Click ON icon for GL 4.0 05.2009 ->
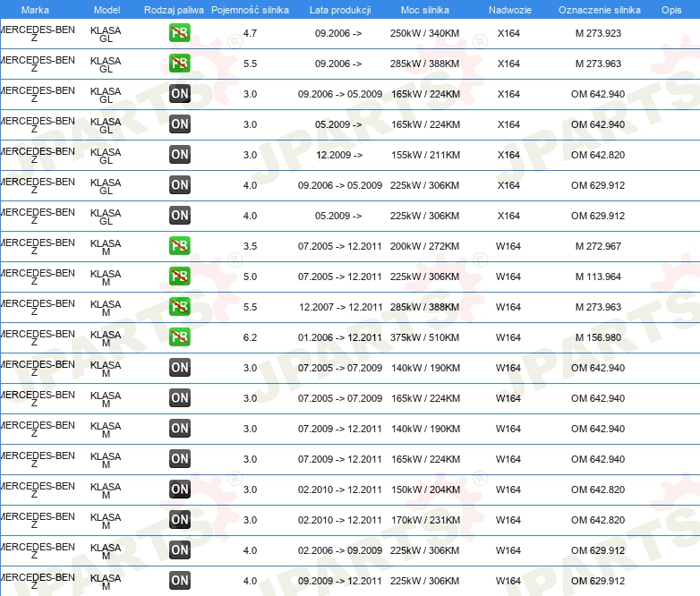This screenshot has width=700, height=596. pos(179,215)
